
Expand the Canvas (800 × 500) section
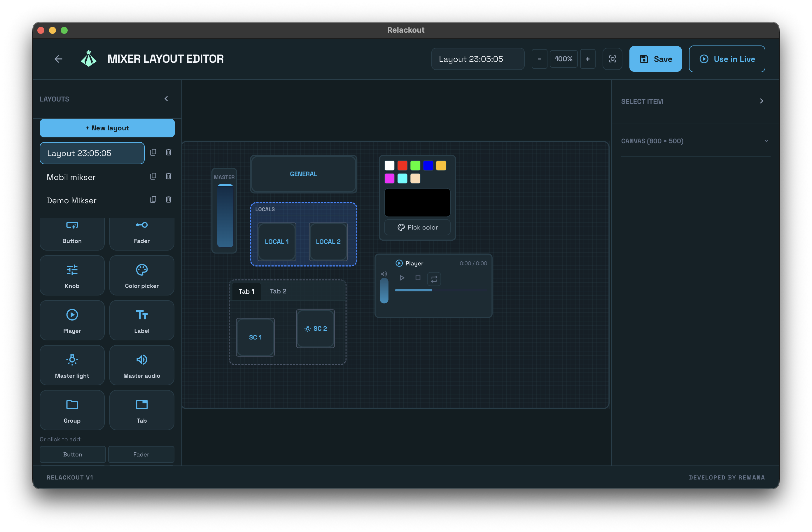(x=766, y=141)
